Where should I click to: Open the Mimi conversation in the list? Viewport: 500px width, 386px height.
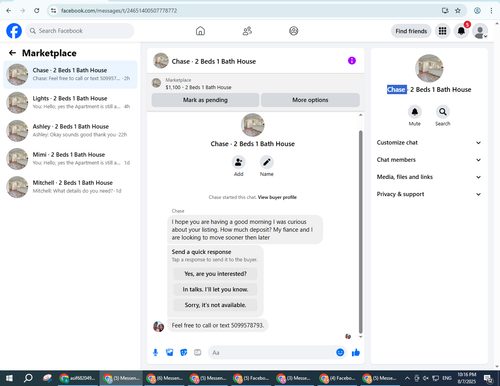click(70, 159)
